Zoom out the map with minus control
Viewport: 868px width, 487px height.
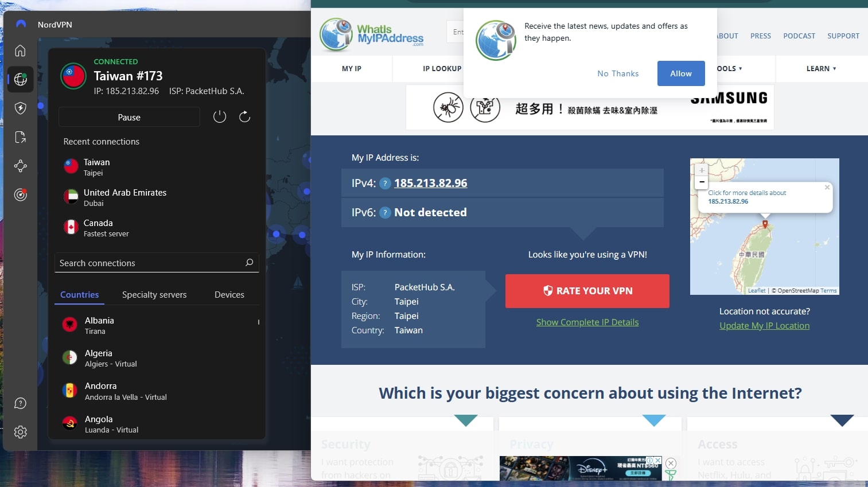pos(701,182)
